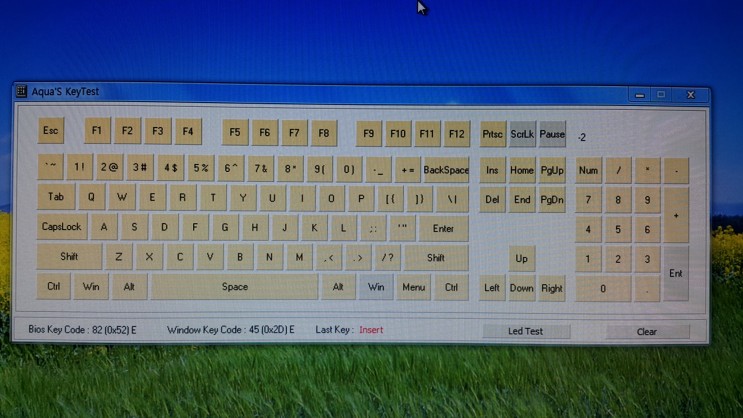Click the BackSpace key tile
Image resolution: width=743 pixels, height=418 pixels.
446,170
